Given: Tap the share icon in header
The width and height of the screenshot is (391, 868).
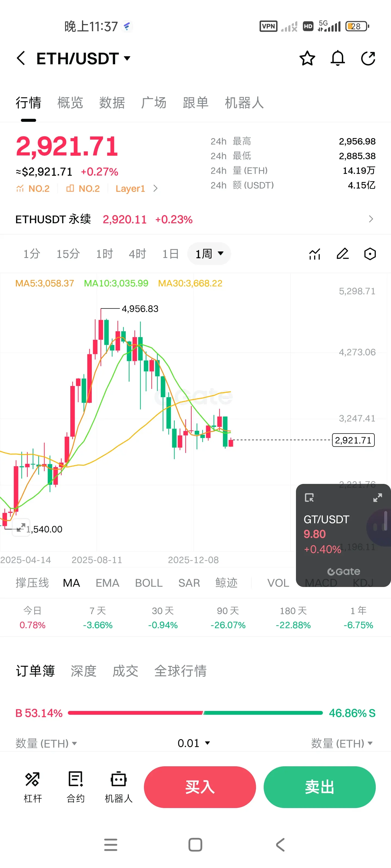Looking at the screenshot, I should pyautogui.click(x=368, y=58).
